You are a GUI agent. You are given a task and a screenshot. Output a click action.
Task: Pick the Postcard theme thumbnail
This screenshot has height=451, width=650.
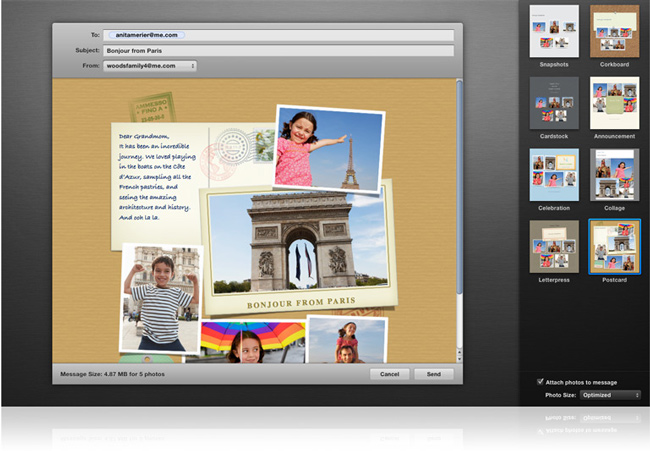click(x=614, y=246)
